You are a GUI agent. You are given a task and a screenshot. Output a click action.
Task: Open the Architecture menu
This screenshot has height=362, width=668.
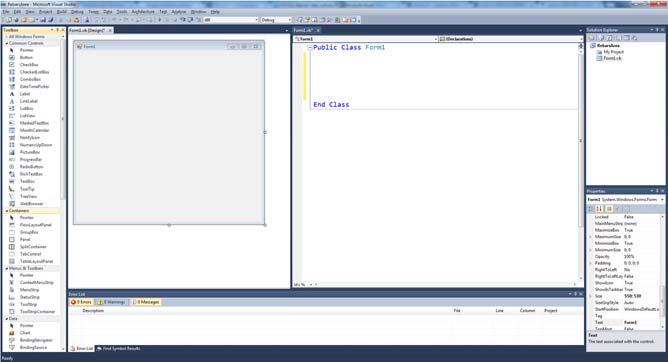(143, 12)
